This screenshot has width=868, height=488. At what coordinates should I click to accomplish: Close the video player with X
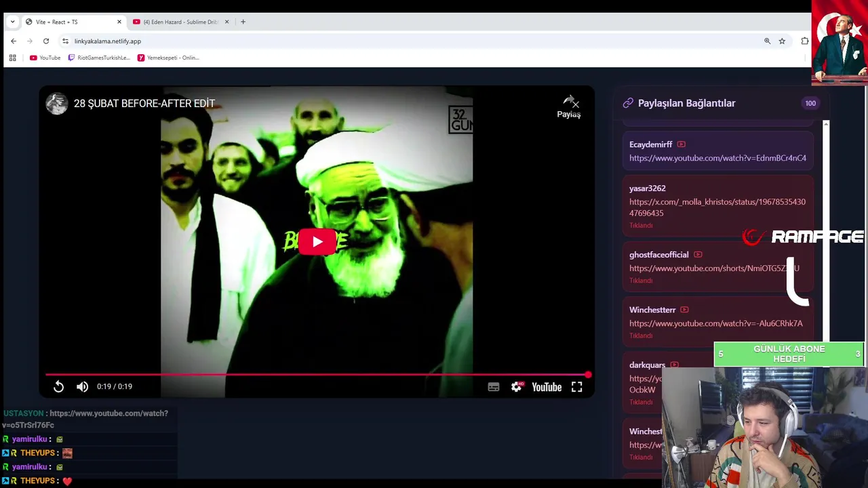575,104
